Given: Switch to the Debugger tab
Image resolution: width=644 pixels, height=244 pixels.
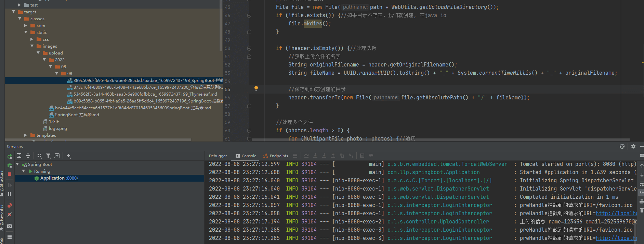Looking at the screenshot, I should [x=218, y=156].
